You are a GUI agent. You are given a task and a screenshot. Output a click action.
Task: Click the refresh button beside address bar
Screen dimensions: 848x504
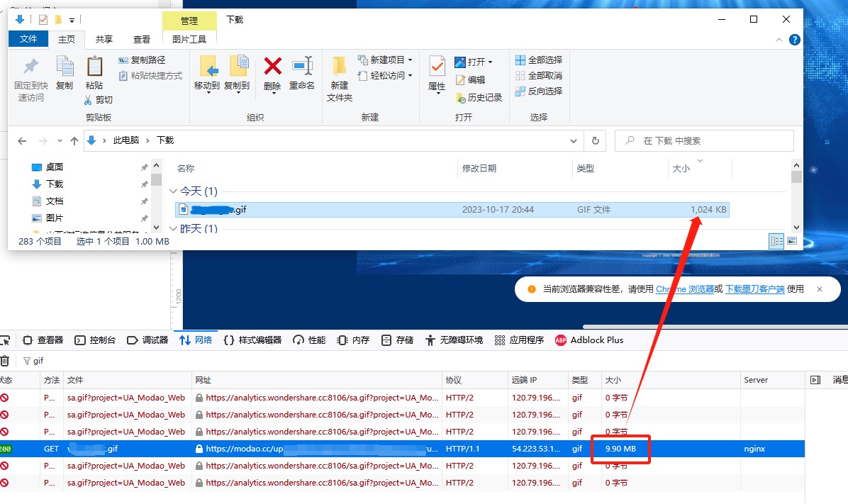596,140
